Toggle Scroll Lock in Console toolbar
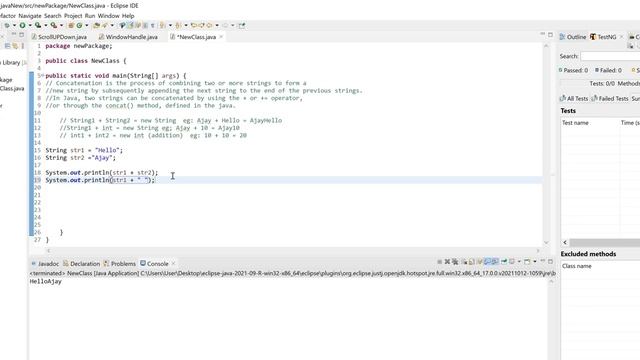 471,262
